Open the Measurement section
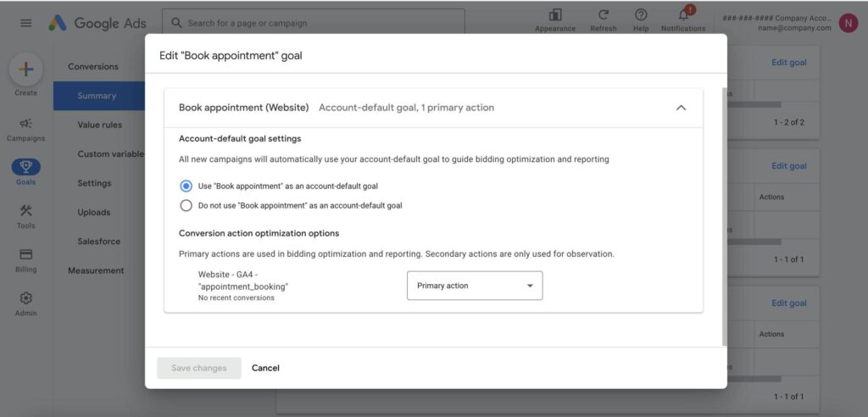 tap(96, 270)
